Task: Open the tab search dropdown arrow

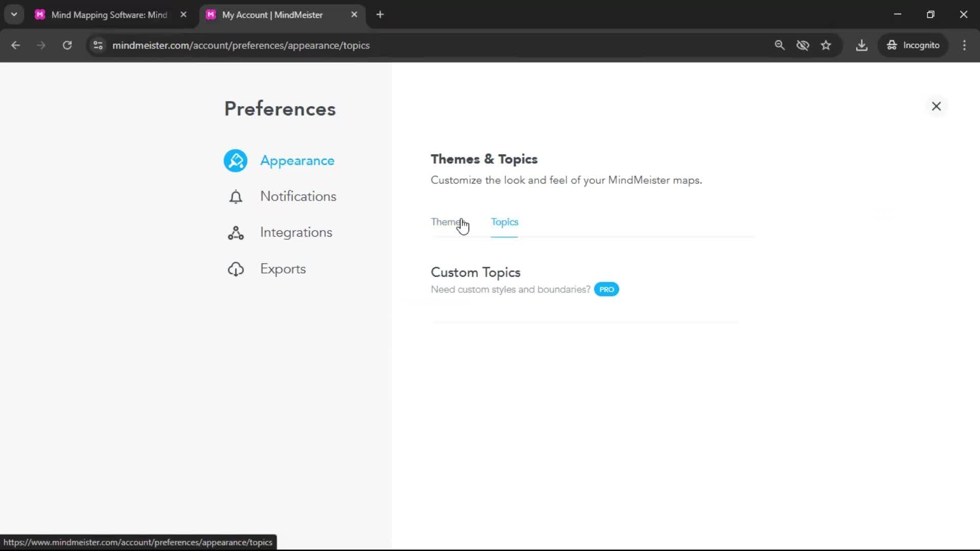Action: pyautogui.click(x=14, y=15)
